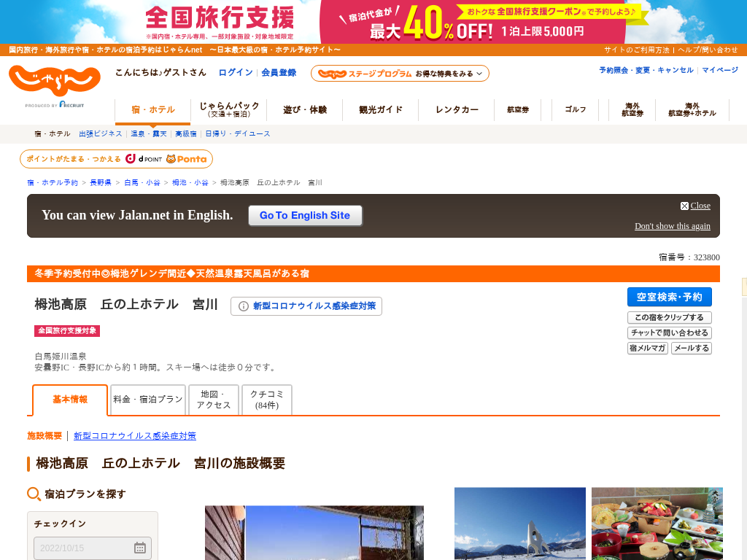747x560 pixels.
Task: Click the Ponta logo
Action: [x=186, y=159]
